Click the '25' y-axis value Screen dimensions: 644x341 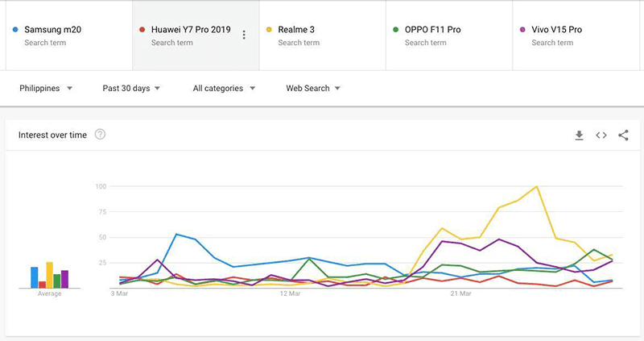tap(102, 263)
